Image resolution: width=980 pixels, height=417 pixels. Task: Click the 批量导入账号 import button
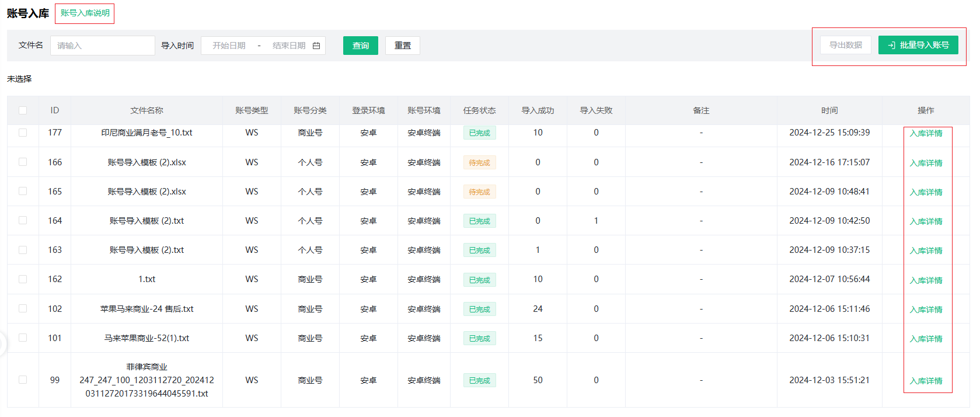918,45
